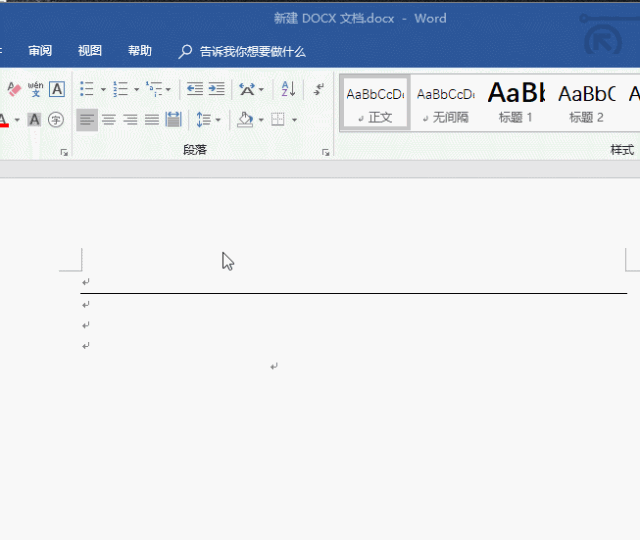Toggle character shading with the gray A icon

coord(34,120)
